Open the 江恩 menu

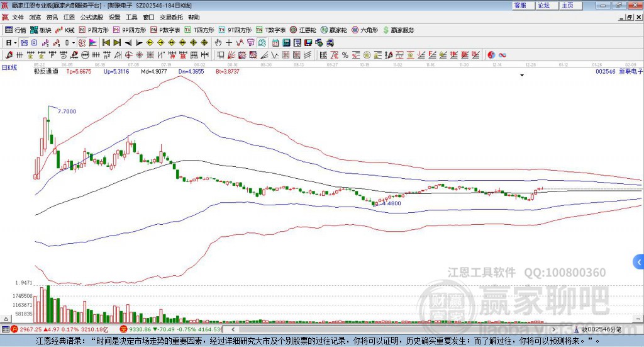(x=69, y=17)
